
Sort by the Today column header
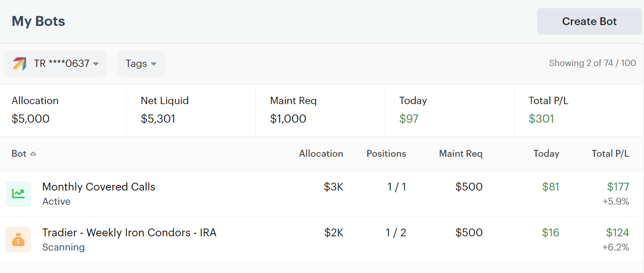546,154
